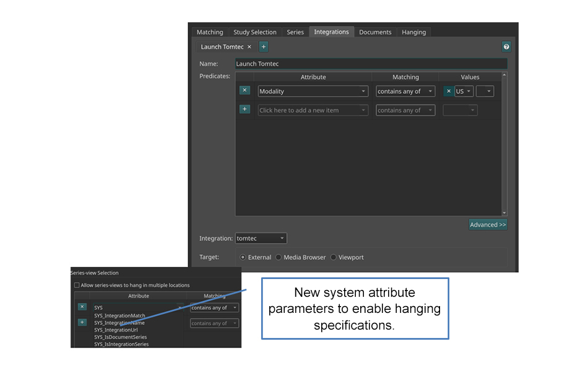Click the Name field containing Launch Tomtec
Screen dimensions: 588x371
pyautogui.click(x=371, y=64)
